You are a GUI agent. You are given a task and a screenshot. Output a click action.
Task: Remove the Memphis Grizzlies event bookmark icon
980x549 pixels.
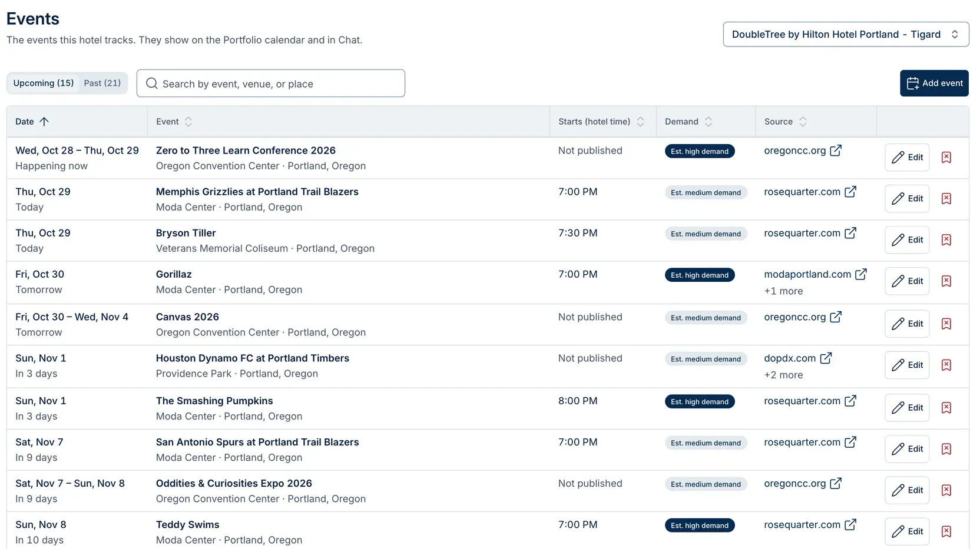(x=946, y=198)
